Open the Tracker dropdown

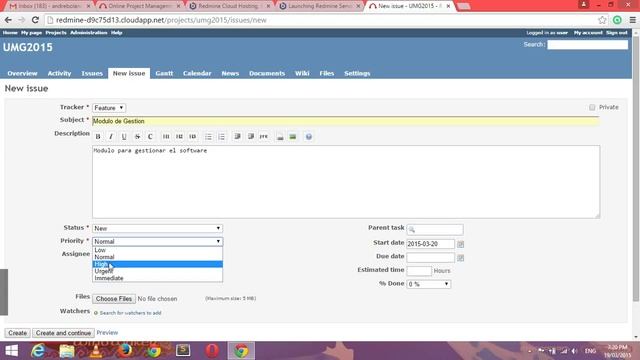pos(109,108)
